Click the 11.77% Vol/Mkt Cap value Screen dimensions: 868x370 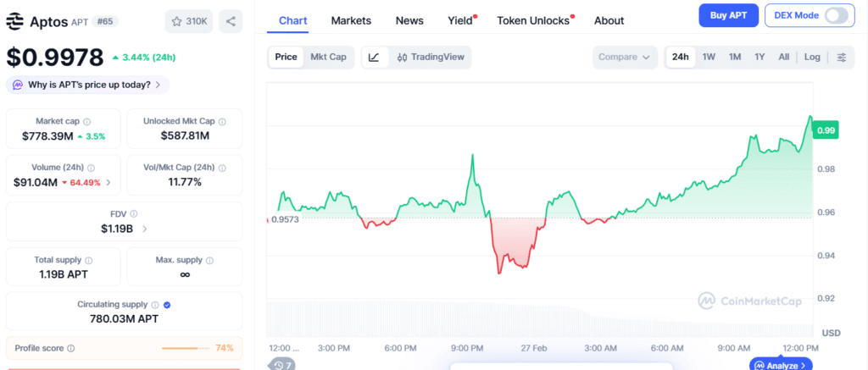(185, 182)
